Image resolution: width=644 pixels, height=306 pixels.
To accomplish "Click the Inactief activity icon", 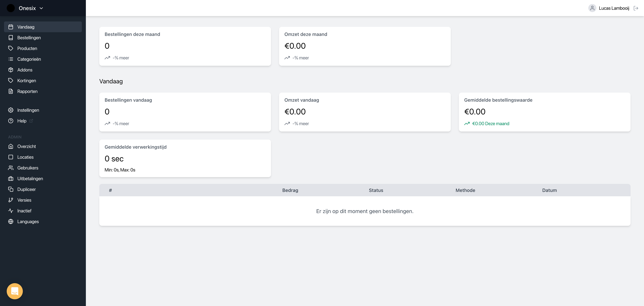I will click(x=11, y=211).
